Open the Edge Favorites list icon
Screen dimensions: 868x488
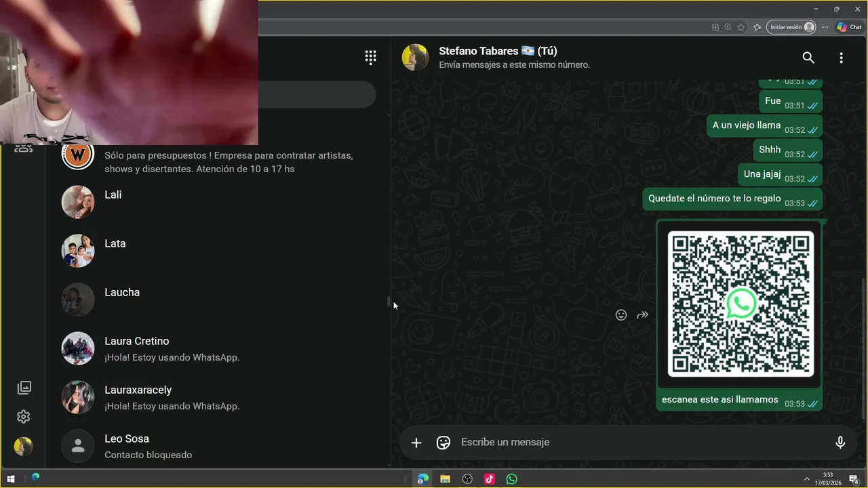pos(757,27)
